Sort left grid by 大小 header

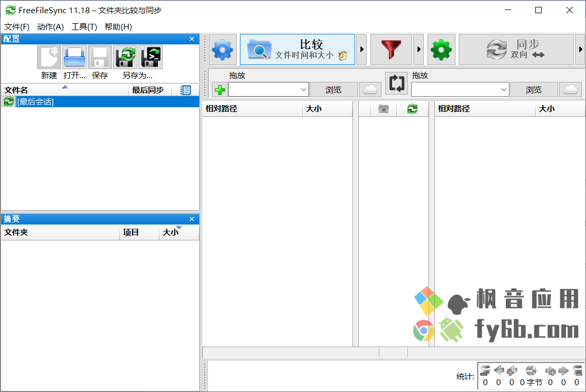[x=328, y=109]
